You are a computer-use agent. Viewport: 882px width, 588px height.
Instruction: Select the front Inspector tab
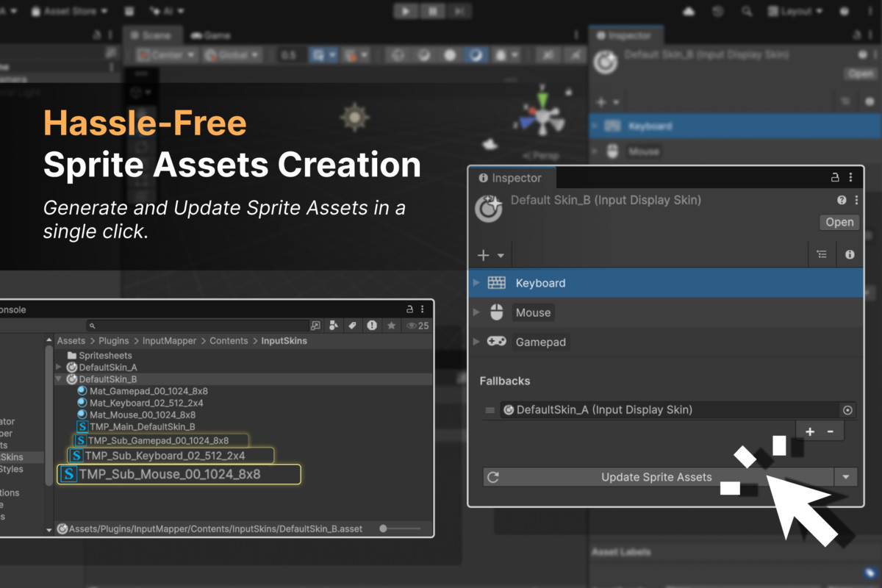[x=511, y=178]
